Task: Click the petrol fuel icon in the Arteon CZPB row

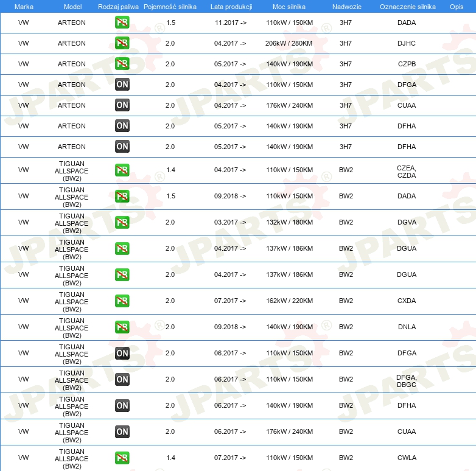Action: click(x=122, y=64)
